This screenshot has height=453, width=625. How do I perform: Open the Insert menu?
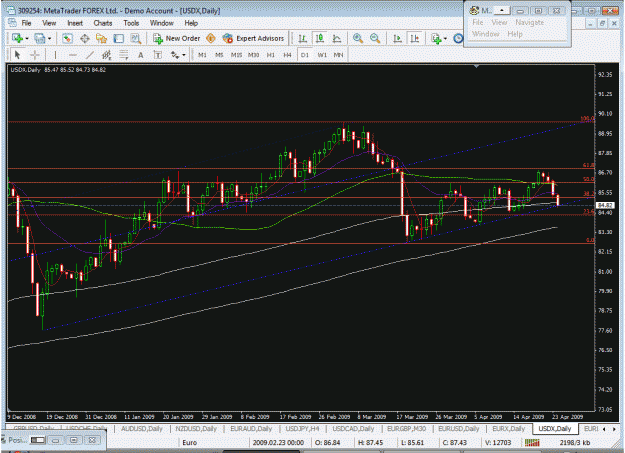(x=75, y=23)
